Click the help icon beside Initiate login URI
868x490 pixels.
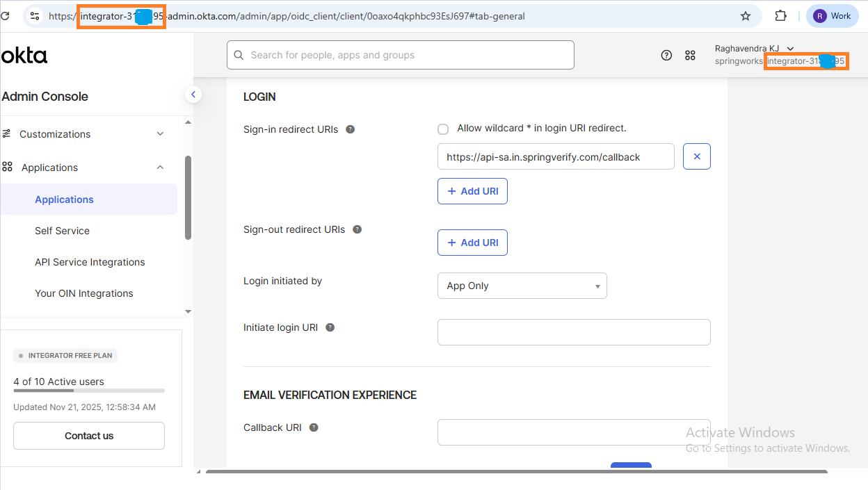[x=330, y=327]
